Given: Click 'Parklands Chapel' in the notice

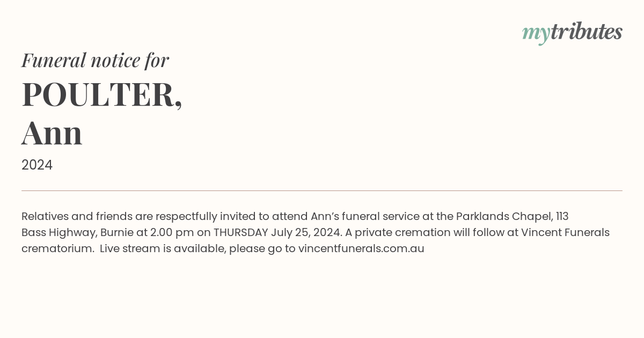Looking at the screenshot, I should [504, 217].
